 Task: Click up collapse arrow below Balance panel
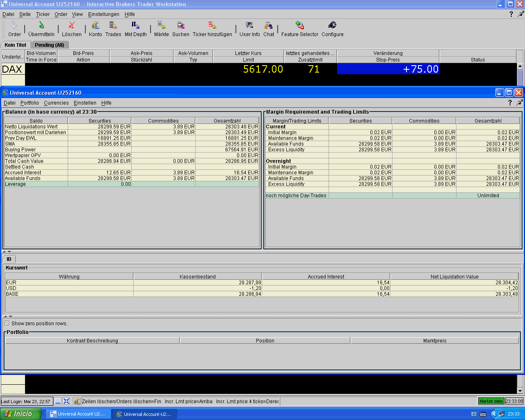pos(5,252)
